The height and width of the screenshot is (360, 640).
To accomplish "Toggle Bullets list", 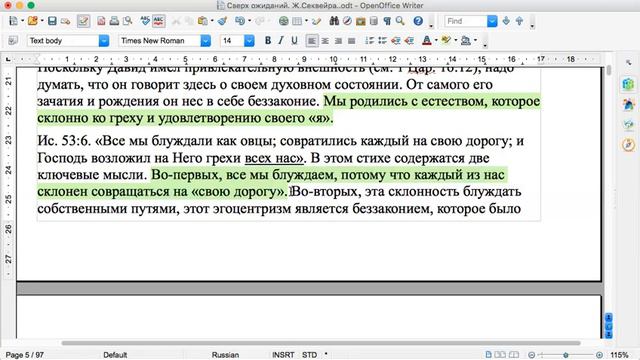I will [x=382, y=40].
